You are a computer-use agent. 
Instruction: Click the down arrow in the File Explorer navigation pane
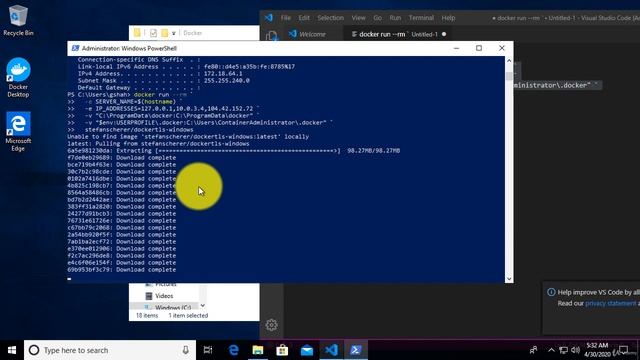tap(202, 305)
